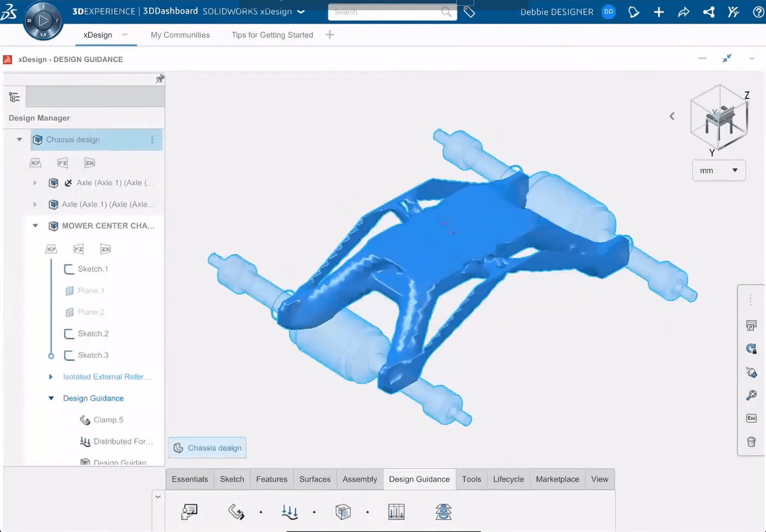The image size is (766, 532).
Task: Open the dropdown arrow next to the Clamp tool
Action: point(261,512)
